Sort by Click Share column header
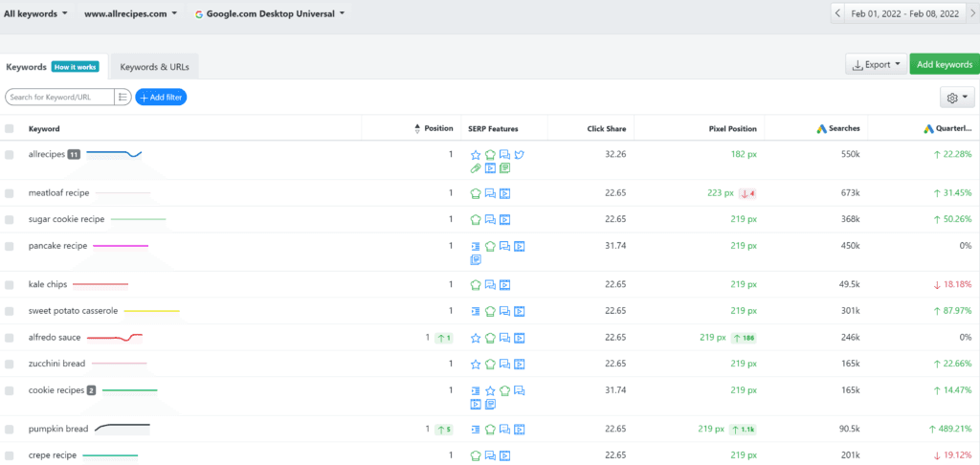Image resolution: width=980 pixels, height=465 pixels. pyautogui.click(x=606, y=129)
